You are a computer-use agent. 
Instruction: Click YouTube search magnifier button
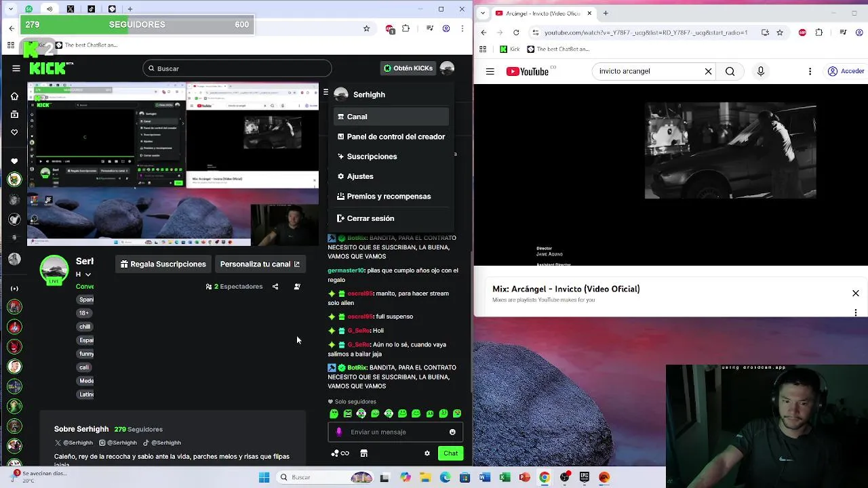point(730,71)
